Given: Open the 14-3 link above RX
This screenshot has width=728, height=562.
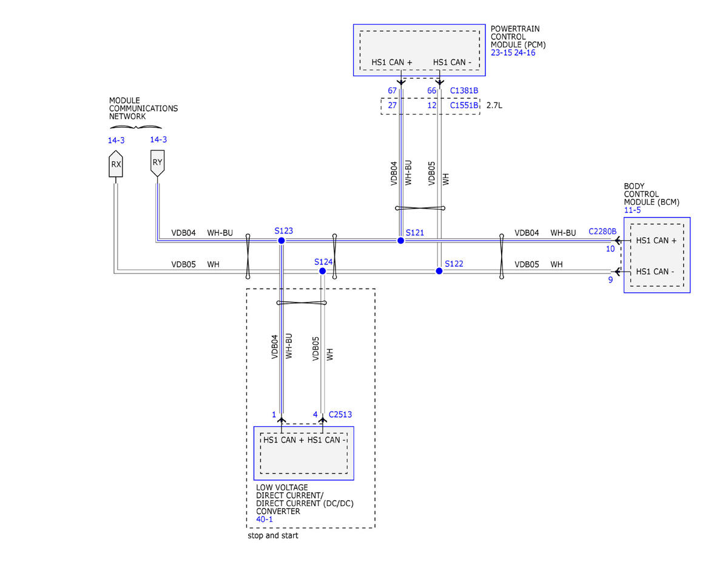Looking at the screenshot, I should point(116,140).
